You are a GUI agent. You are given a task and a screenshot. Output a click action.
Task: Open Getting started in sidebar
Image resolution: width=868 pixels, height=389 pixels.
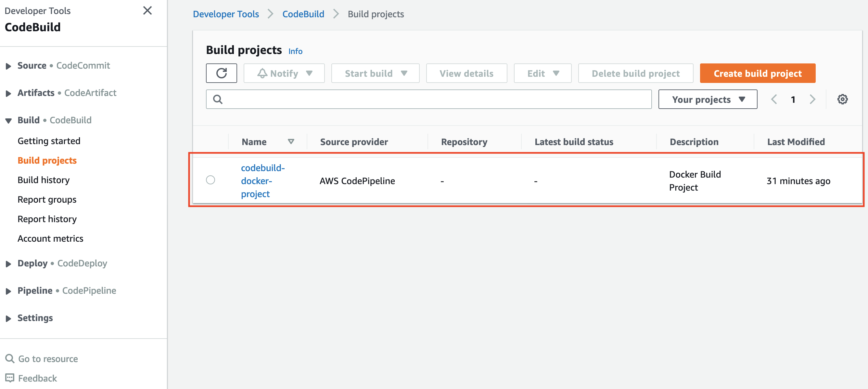pos(49,141)
